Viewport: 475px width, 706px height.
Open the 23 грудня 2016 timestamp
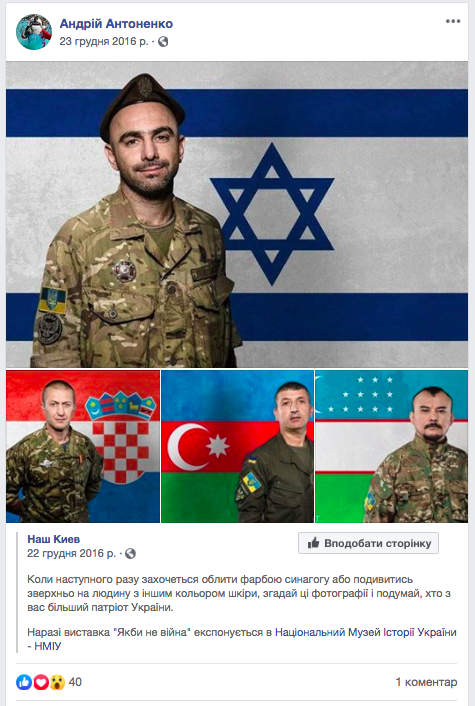click(104, 41)
